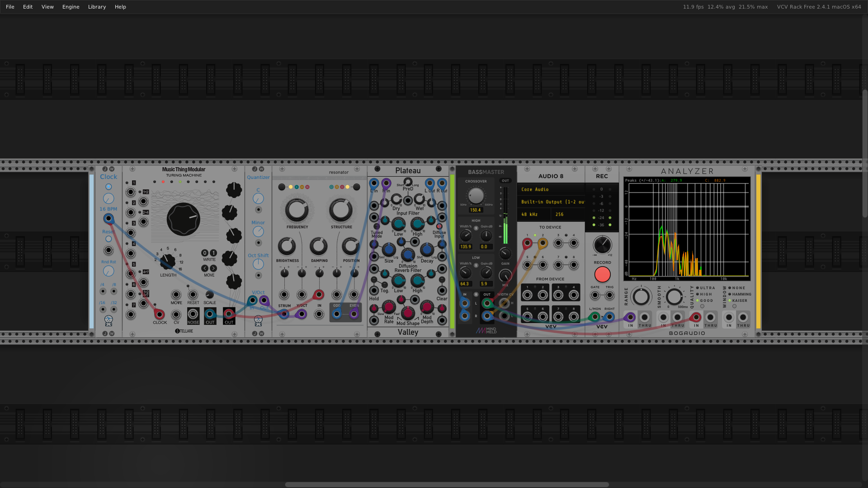
Task: Click the REC module GATE input jack
Action: (595, 295)
